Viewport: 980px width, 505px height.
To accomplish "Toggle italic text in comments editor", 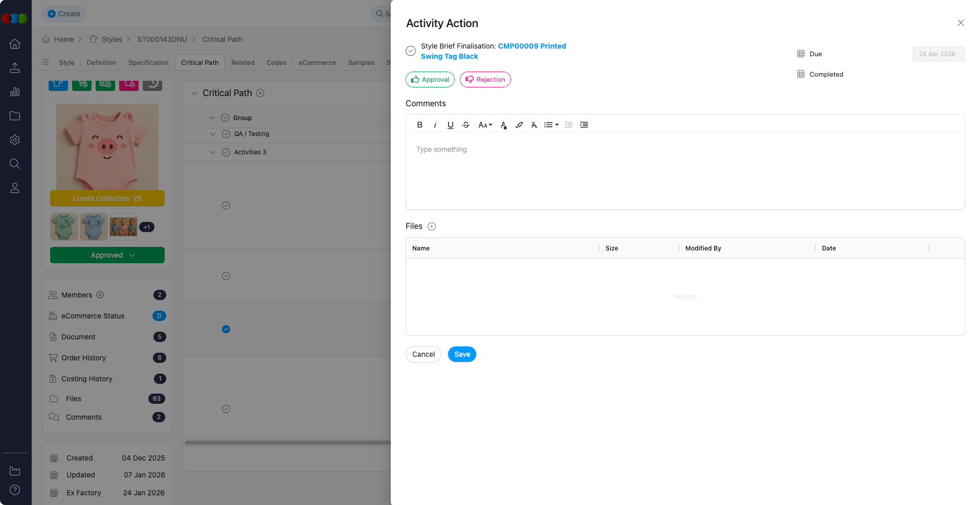I will [435, 125].
